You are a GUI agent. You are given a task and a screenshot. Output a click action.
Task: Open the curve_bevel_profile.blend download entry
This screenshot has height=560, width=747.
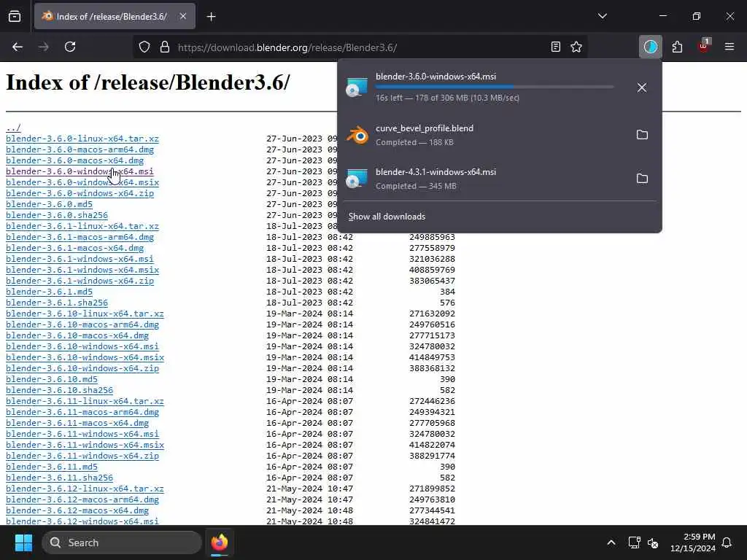(x=484, y=135)
